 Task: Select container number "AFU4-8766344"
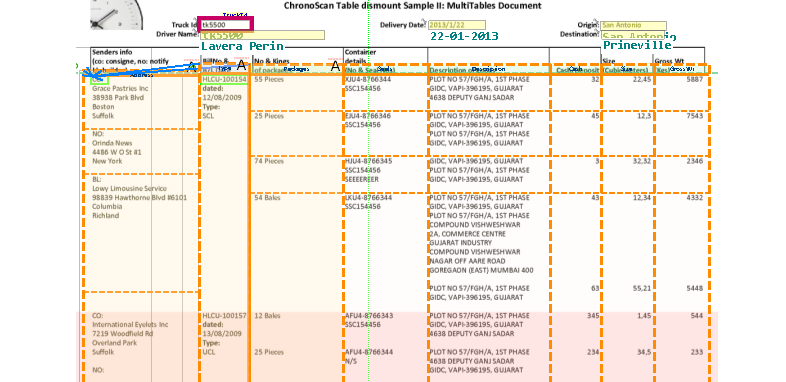[x=369, y=352]
